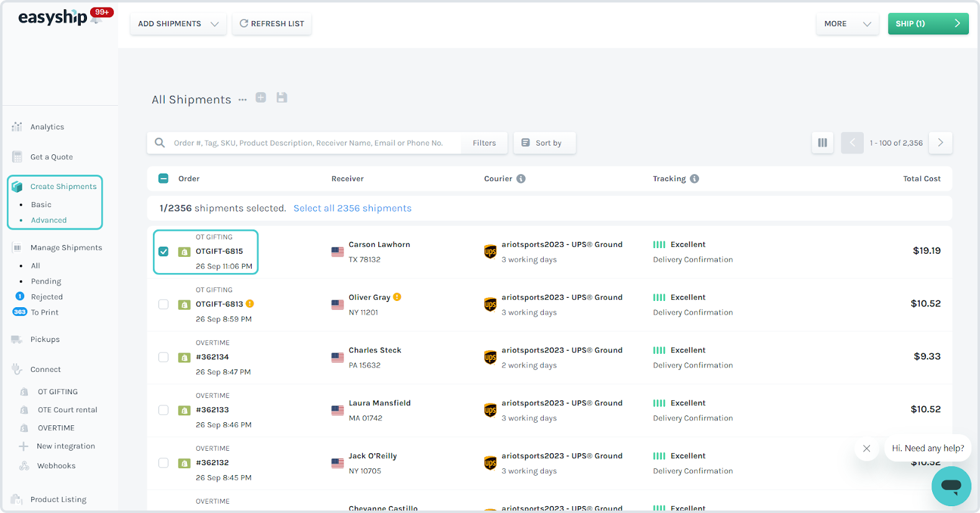Open Webhooks in the sidebar
980x513 pixels.
tap(56, 466)
